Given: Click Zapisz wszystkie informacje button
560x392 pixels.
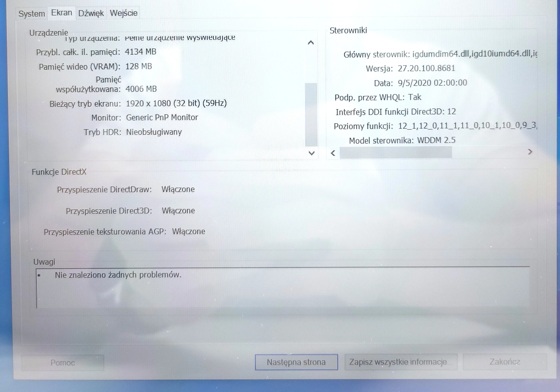Looking at the screenshot, I should 401,362.
